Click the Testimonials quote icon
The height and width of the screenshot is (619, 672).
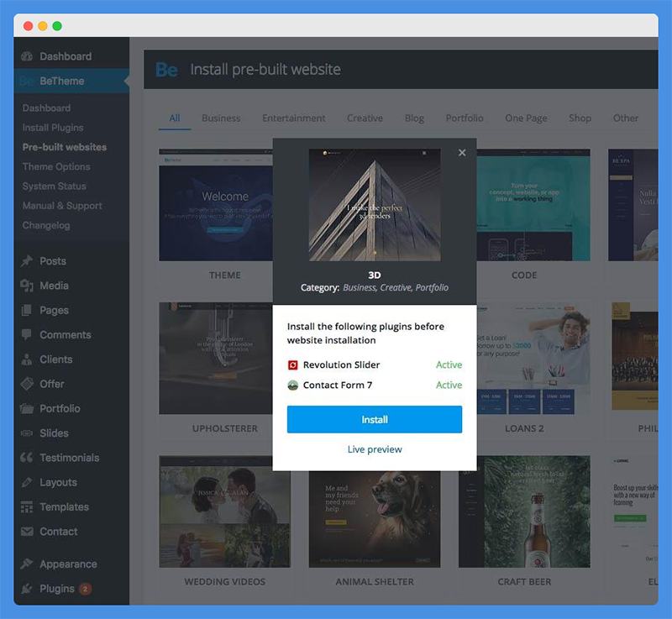pos(27,458)
